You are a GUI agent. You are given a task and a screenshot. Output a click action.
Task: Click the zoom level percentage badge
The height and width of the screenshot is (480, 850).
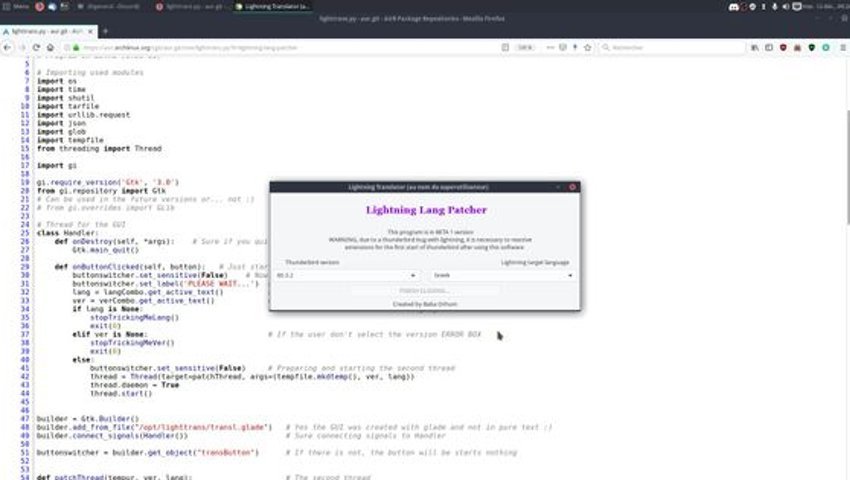525,48
